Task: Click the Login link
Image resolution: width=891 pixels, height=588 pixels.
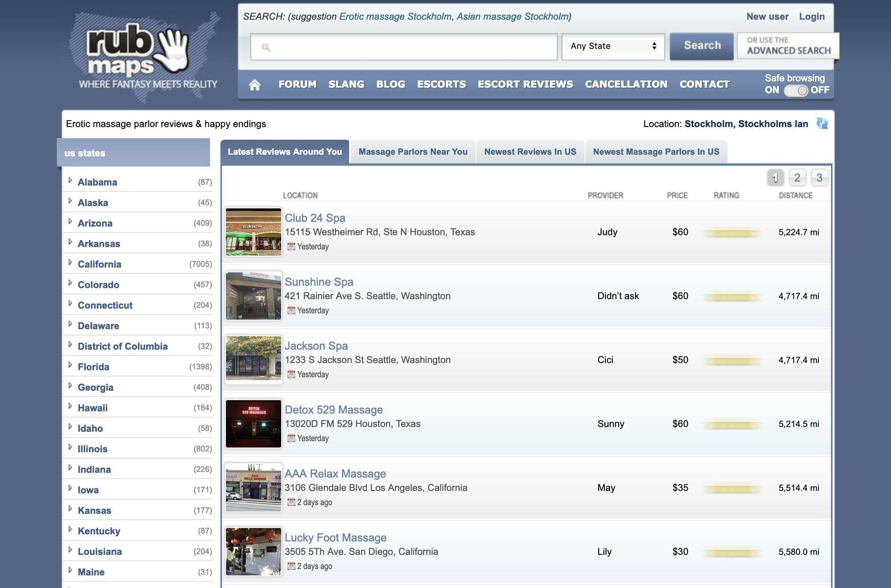Action: coord(812,17)
